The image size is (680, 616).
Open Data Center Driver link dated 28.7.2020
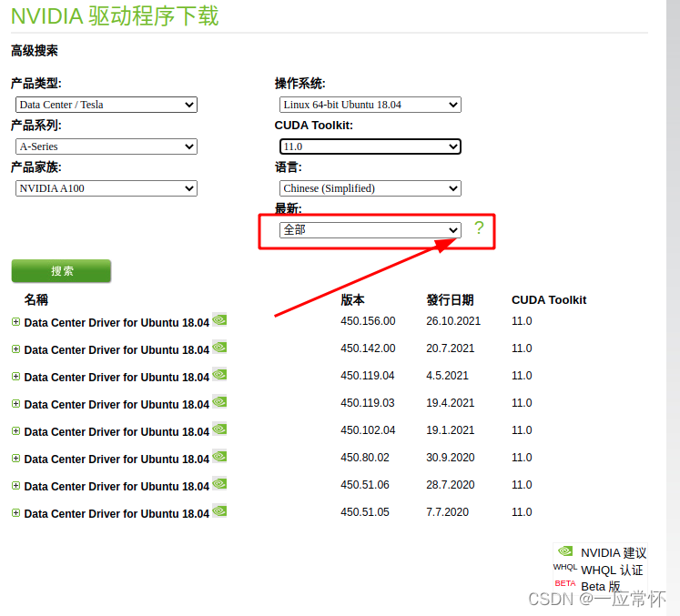[117, 487]
